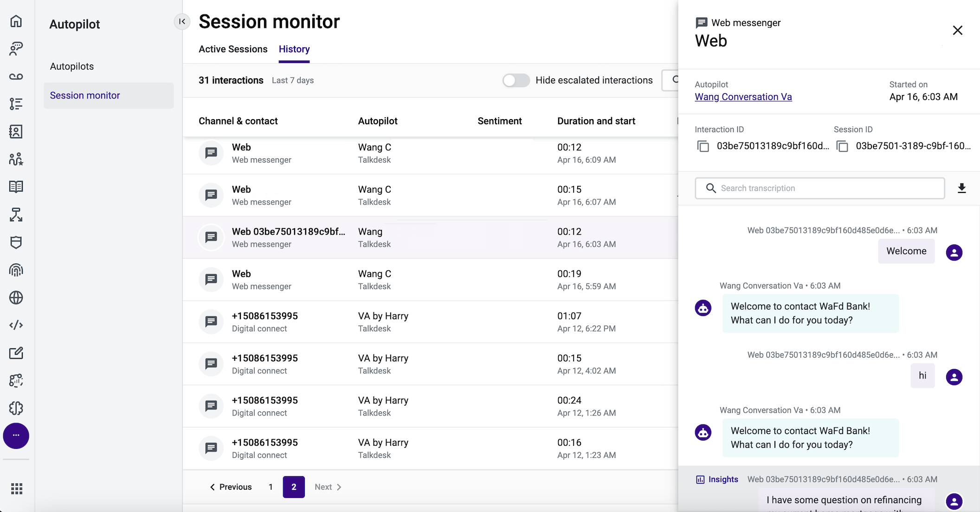Open the open-book knowledge icon in sidebar
The width and height of the screenshot is (980, 512).
pos(16,186)
